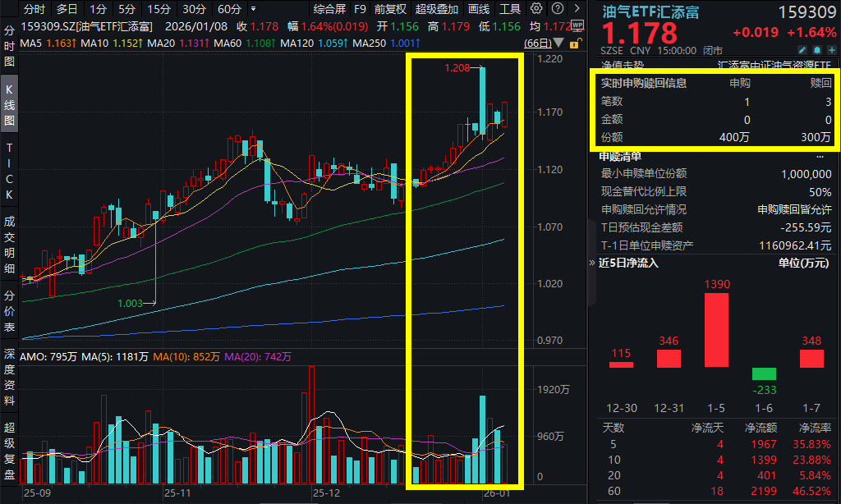Add to watchlist with the plus icon
This screenshot has height=504, width=841.
pos(831,50)
